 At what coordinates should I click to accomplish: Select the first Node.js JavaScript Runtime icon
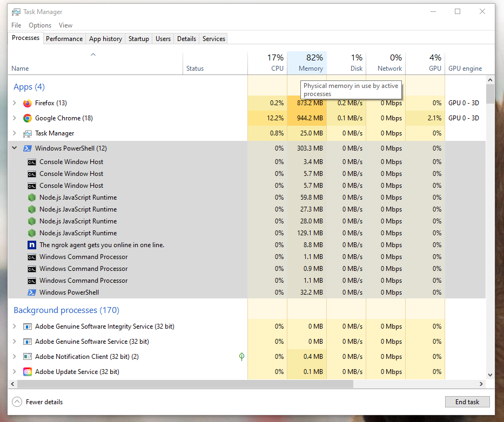31,197
